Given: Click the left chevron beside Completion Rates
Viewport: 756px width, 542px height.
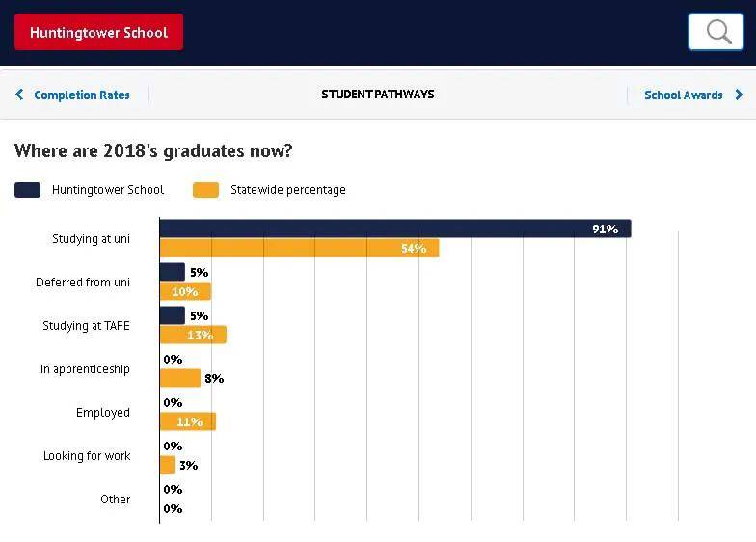Looking at the screenshot, I should pyautogui.click(x=19, y=95).
